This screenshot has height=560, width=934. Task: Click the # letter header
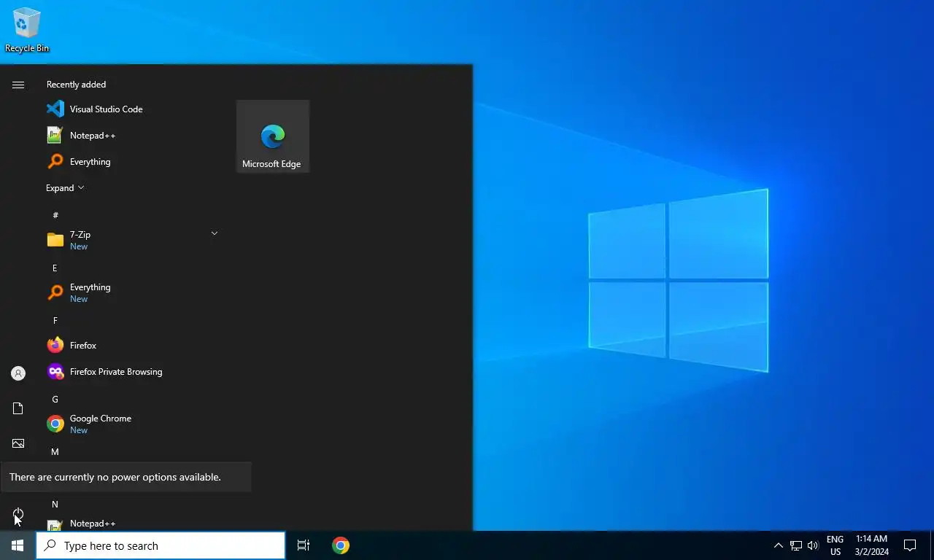click(x=55, y=215)
